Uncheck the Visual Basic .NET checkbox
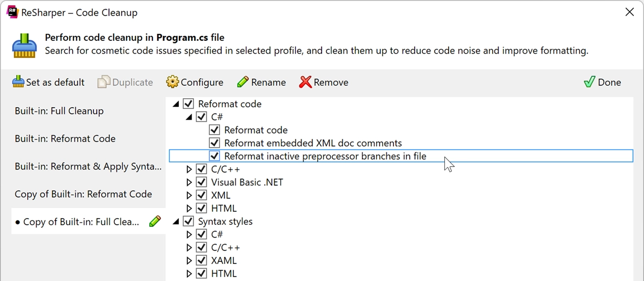The image size is (644, 281). pyautogui.click(x=201, y=182)
